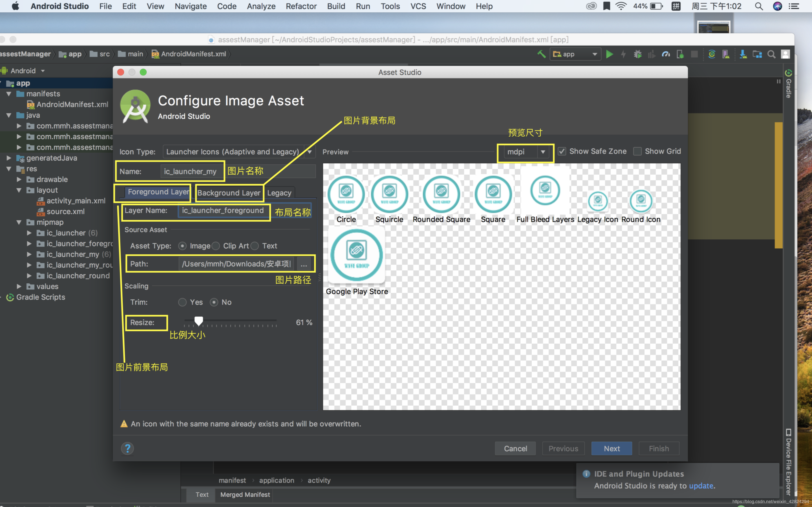The width and height of the screenshot is (812, 507).
Task: Open the Icon Type dropdown
Action: [309, 152]
